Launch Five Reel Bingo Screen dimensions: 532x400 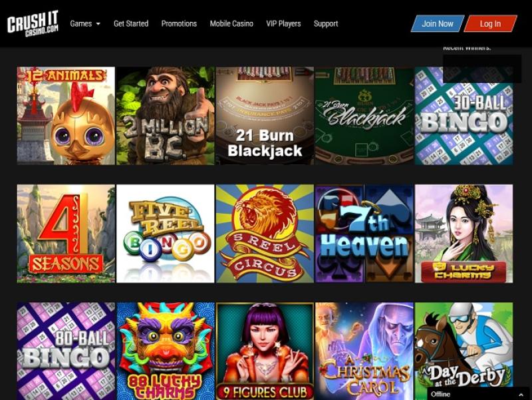(165, 234)
